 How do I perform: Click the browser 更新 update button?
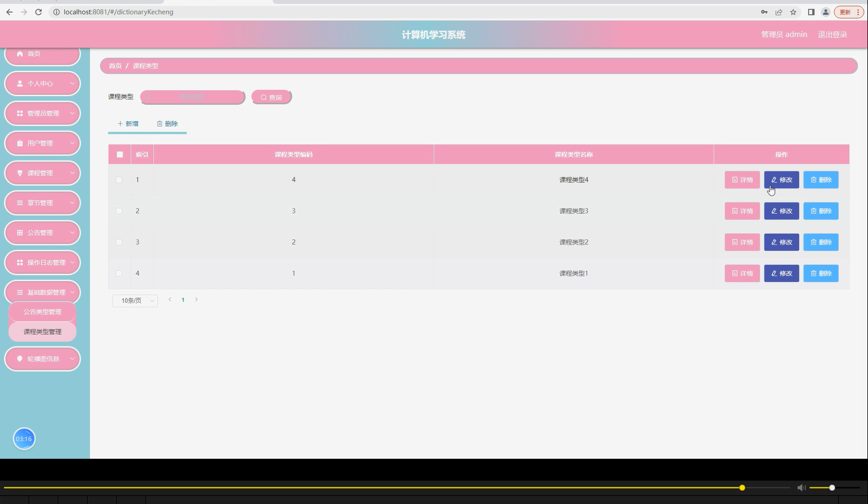pyautogui.click(x=849, y=12)
